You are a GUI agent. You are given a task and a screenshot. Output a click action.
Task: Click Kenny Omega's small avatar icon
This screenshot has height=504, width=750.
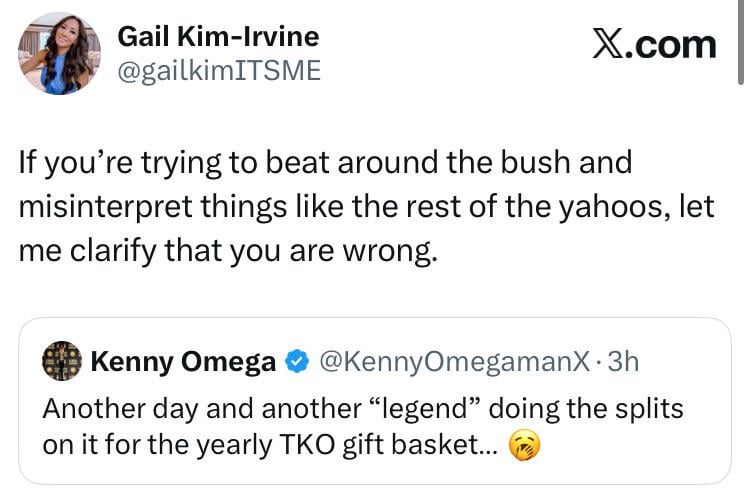click(x=62, y=361)
